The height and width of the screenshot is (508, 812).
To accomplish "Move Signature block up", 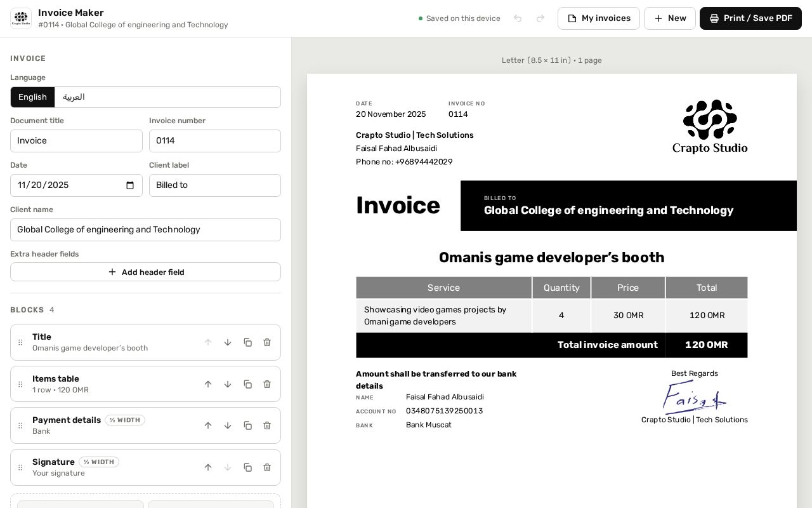I will 208,467.
